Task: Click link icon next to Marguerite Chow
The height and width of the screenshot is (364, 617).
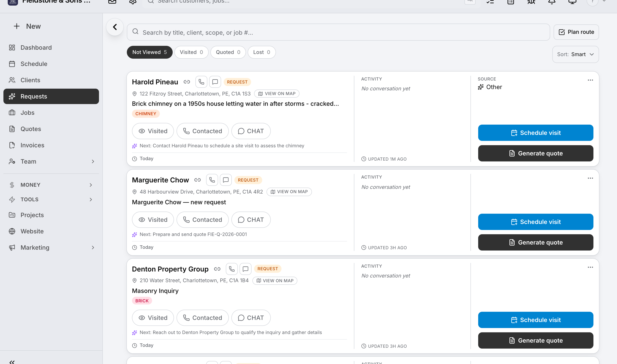Action: (x=198, y=180)
